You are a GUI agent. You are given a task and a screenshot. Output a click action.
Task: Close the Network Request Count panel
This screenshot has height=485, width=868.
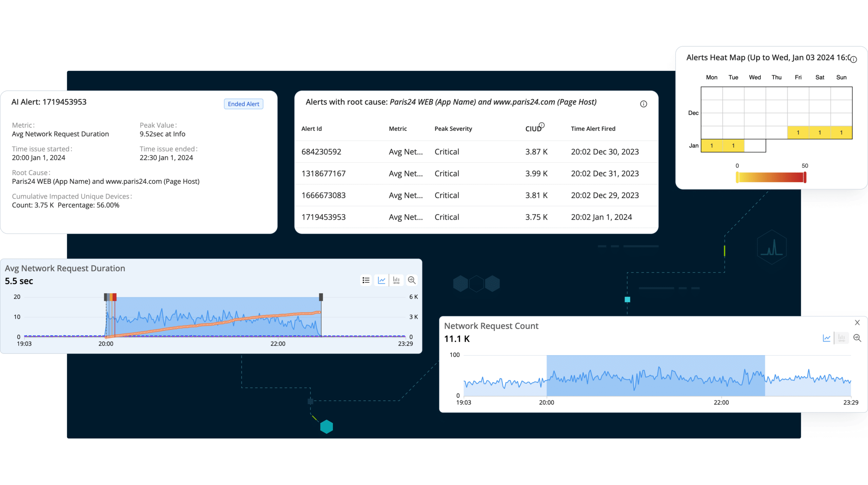pyautogui.click(x=857, y=322)
